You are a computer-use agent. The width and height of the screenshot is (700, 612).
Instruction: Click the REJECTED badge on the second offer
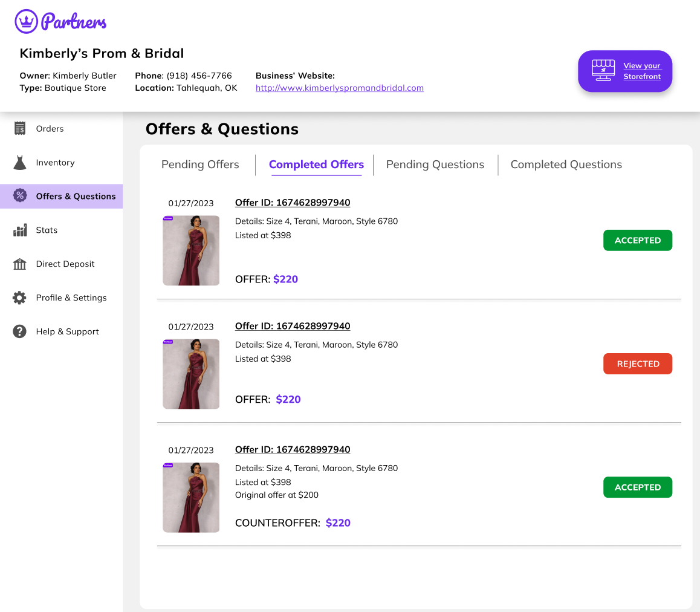click(x=638, y=363)
